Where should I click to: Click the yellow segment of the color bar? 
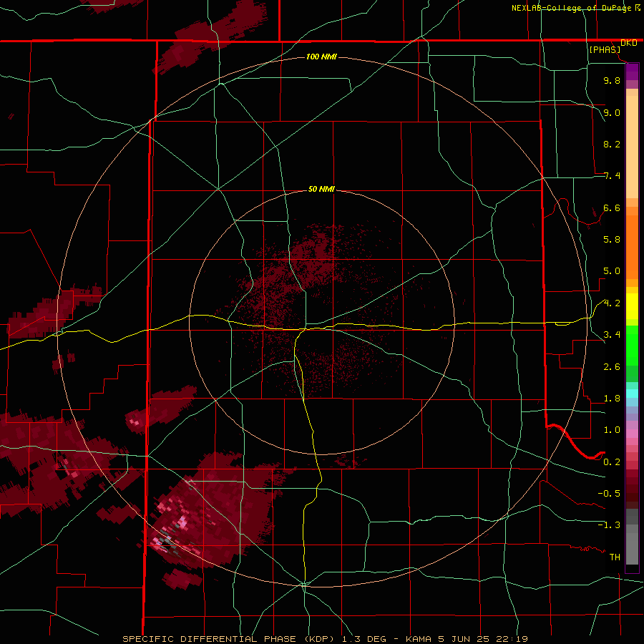(x=632, y=306)
